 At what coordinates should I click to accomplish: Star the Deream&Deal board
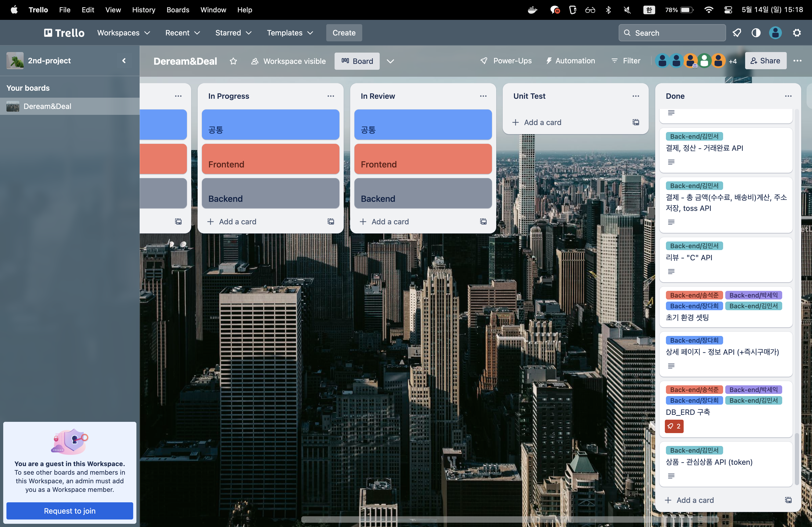tap(233, 61)
